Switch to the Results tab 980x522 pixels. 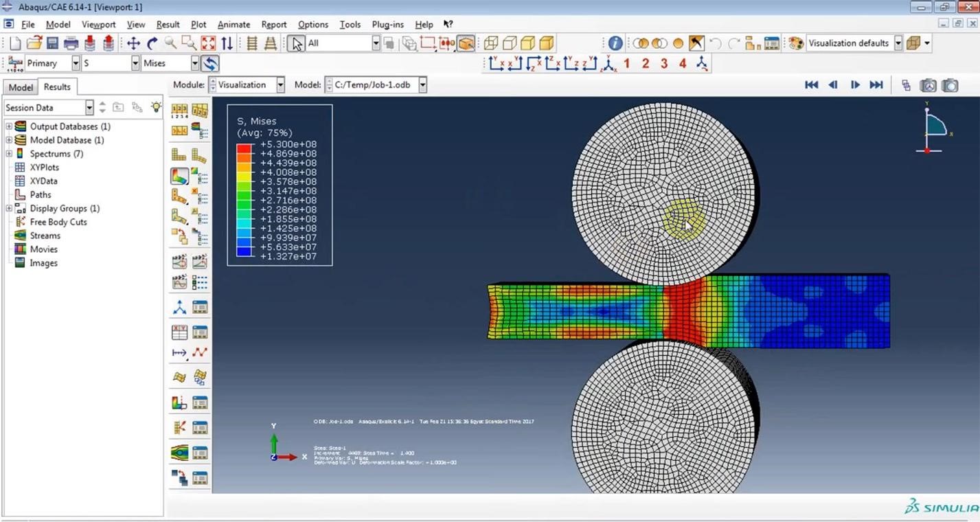[57, 87]
